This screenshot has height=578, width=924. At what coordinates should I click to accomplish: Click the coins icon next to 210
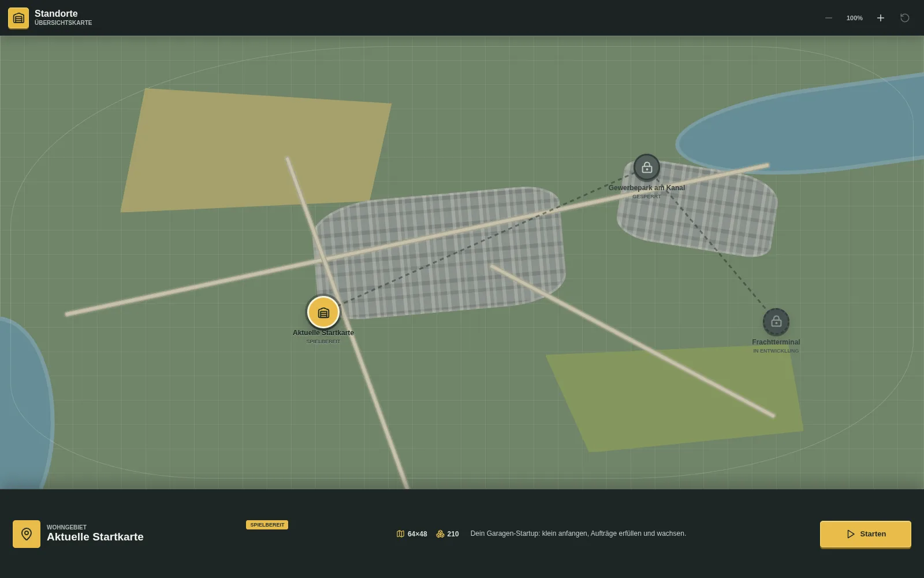pos(440,534)
